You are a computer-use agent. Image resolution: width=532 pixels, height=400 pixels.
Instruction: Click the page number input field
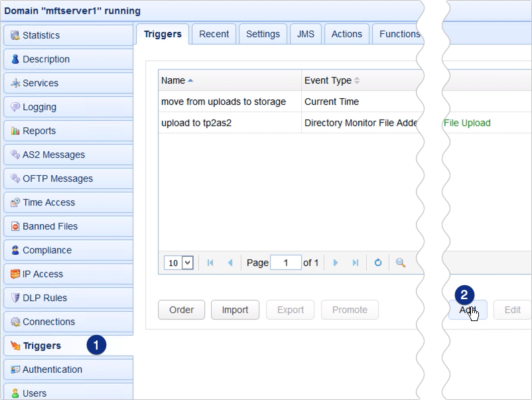[x=287, y=263]
